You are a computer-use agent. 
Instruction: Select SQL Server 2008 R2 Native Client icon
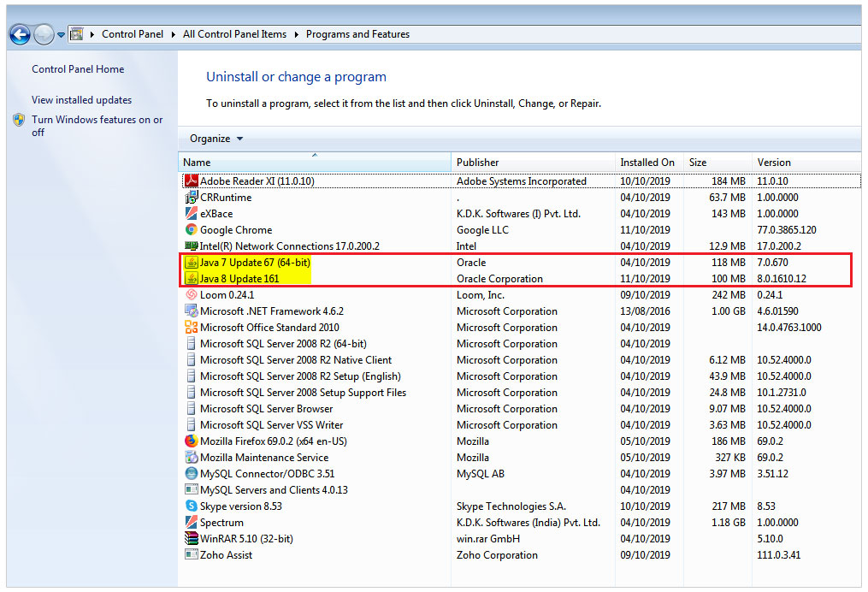point(191,360)
